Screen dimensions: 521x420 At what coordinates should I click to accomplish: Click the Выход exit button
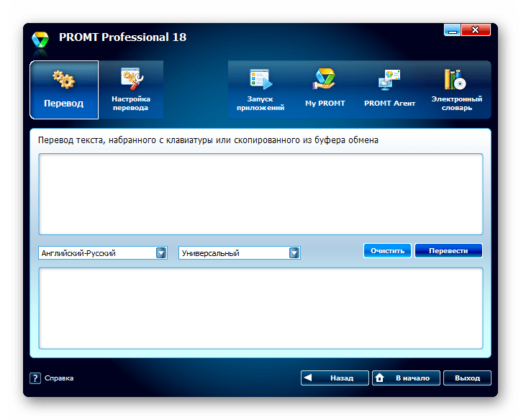(467, 378)
